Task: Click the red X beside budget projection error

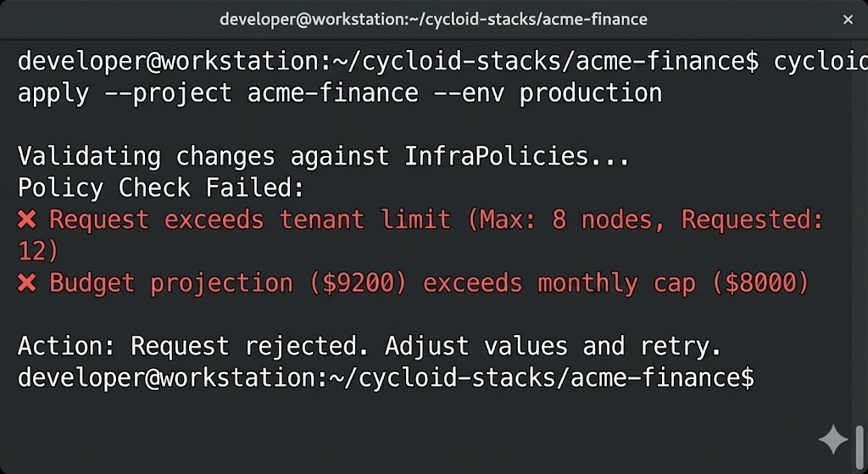Action: tap(27, 283)
